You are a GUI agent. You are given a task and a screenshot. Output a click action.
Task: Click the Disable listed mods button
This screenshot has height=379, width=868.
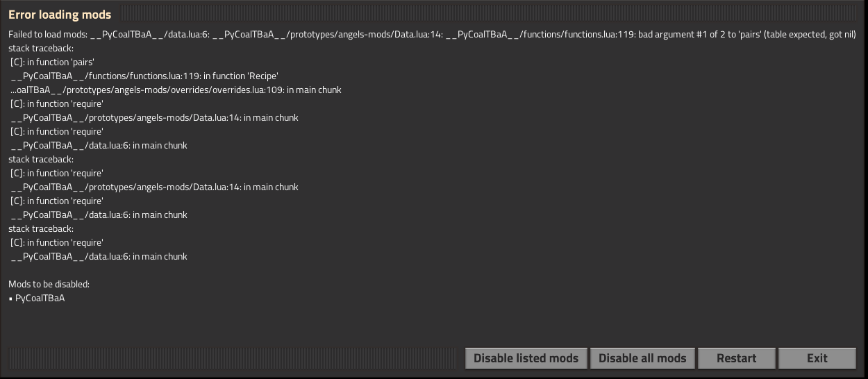point(526,358)
